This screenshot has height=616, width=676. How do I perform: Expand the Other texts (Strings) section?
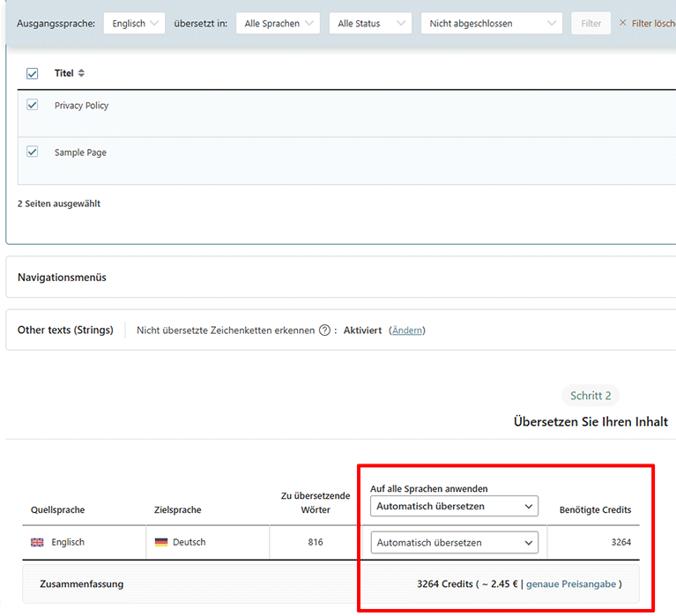tap(65, 330)
